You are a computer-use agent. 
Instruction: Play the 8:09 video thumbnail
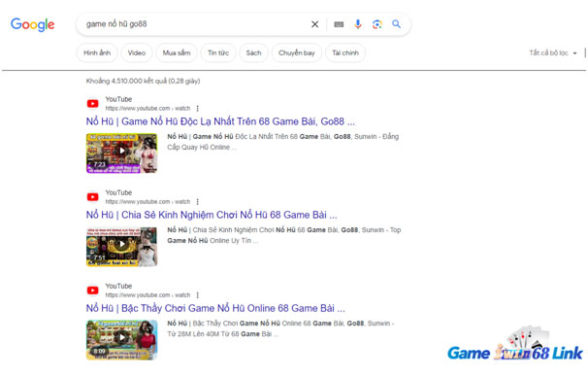122,340
